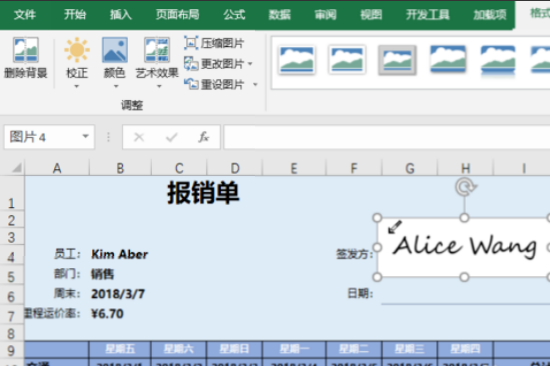Open the 校正 corrections sun icon
Viewport: 550px width, 366px height.
pos(76,50)
